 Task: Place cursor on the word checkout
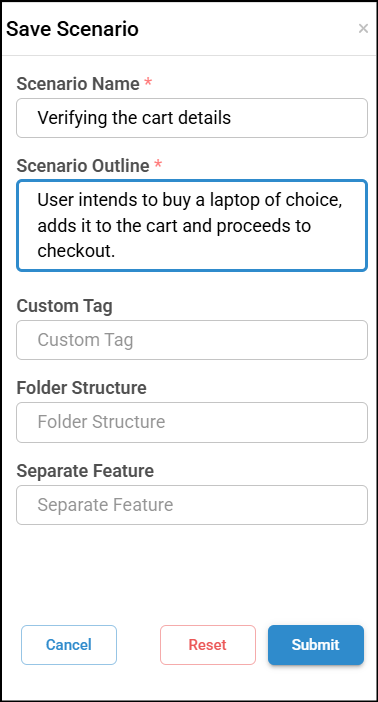pyautogui.click(x=76, y=251)
